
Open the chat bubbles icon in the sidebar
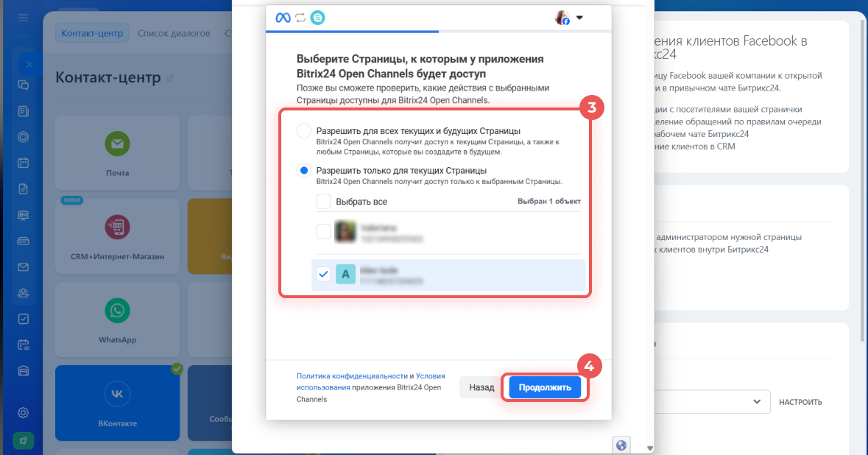tap(24, 85)
